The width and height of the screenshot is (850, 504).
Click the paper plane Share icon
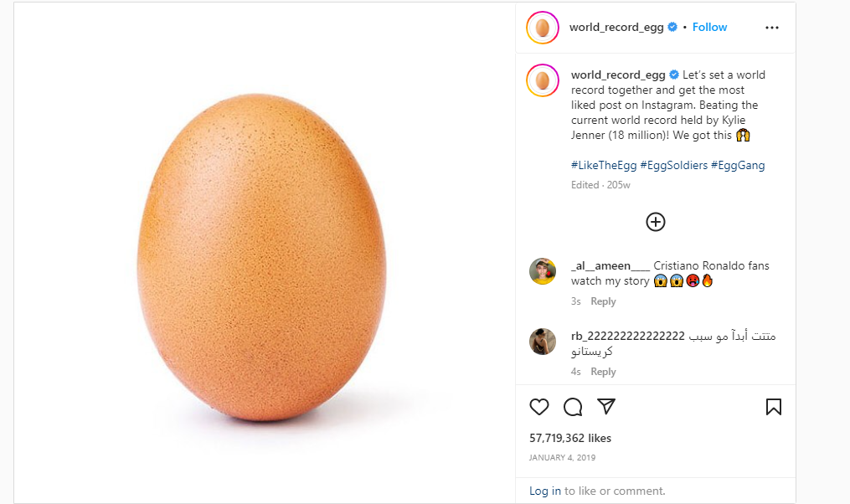pos(606,406)
